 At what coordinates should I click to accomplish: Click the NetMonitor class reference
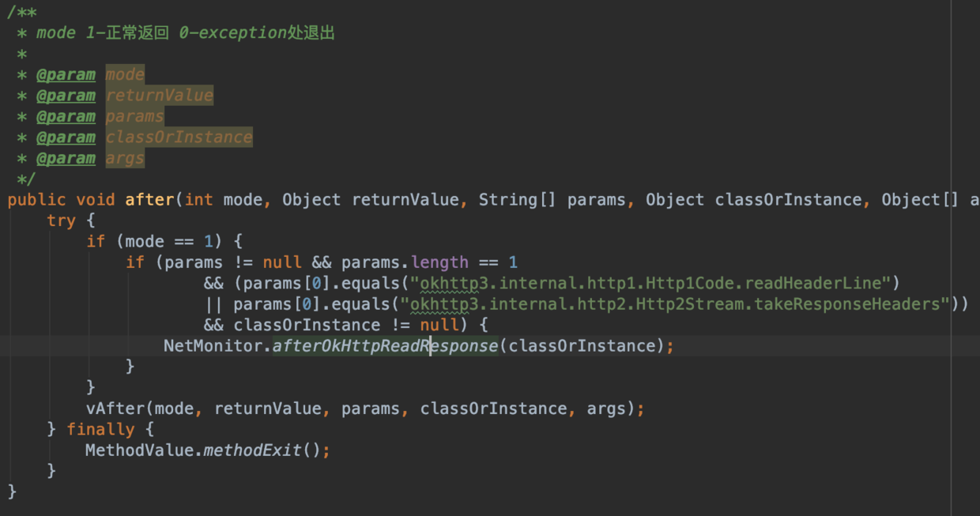(213, 346)
